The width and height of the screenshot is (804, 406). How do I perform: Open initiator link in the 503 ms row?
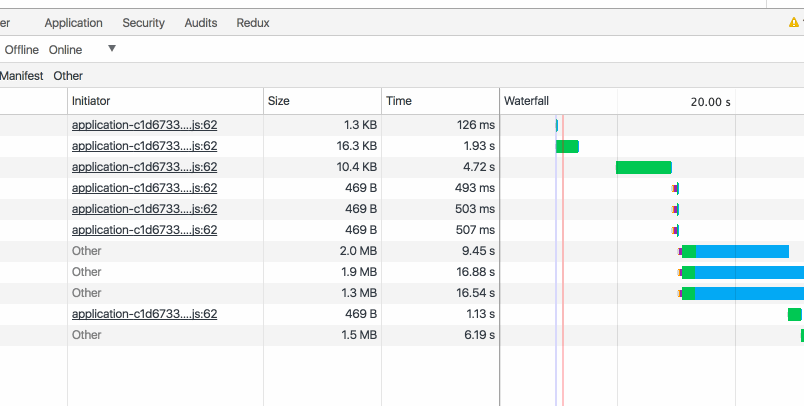point(145,209)
